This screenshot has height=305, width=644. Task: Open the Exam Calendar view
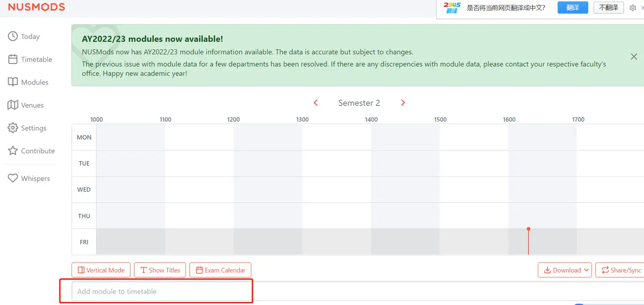(x=220, y=270)
